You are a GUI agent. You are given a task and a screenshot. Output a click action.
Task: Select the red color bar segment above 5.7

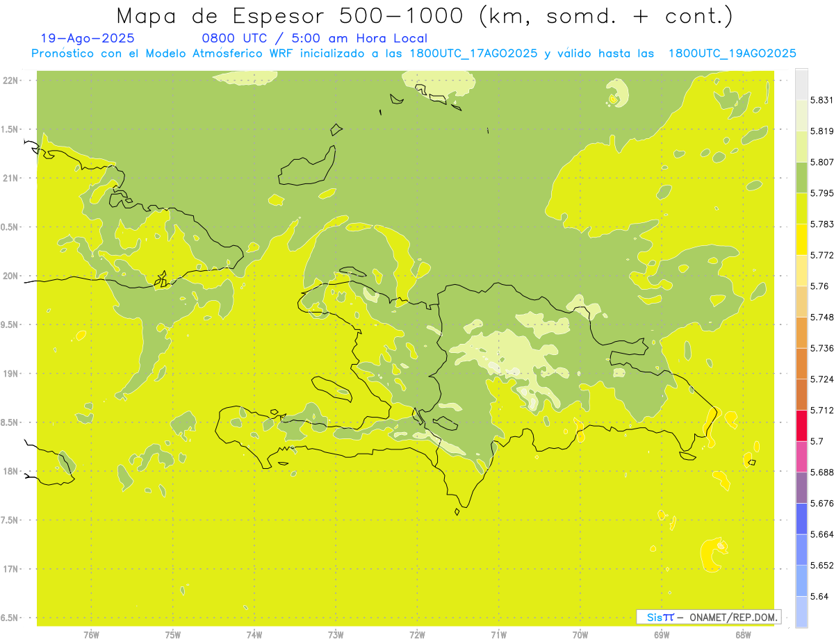[x=801, y=425]
